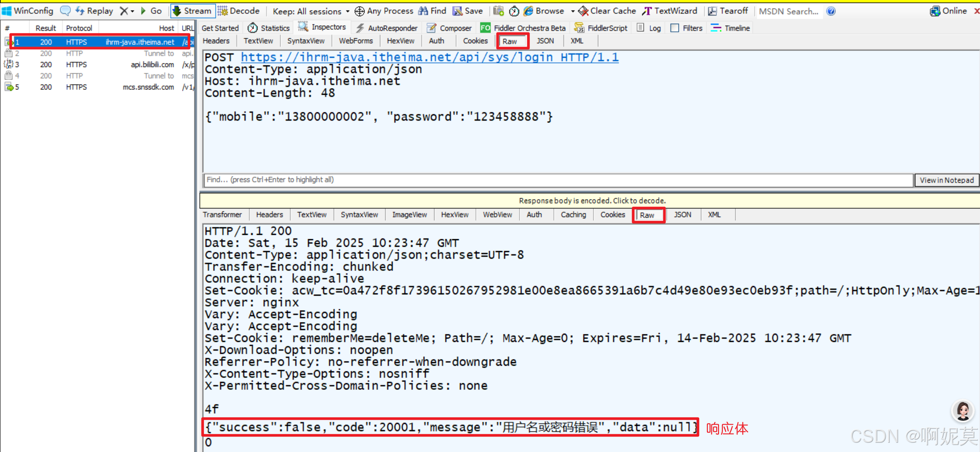Open Find sessions tool

point(432,11)
